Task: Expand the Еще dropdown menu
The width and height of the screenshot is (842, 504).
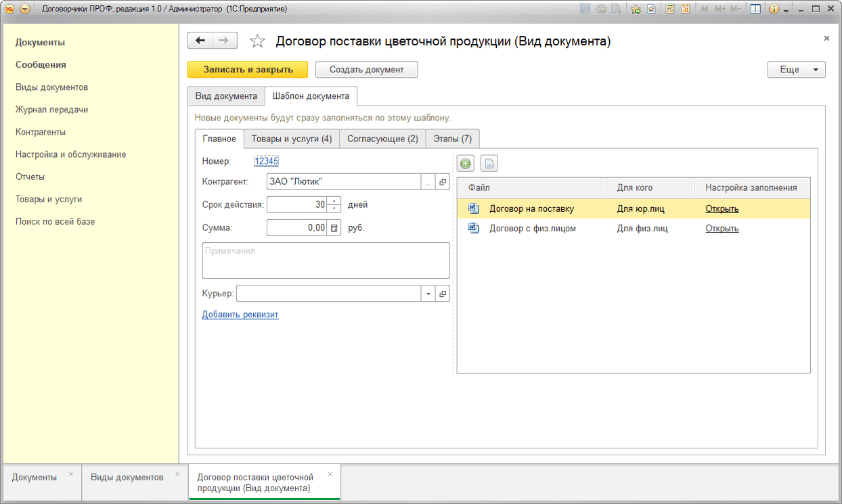Action: click(x=796, y=70)
